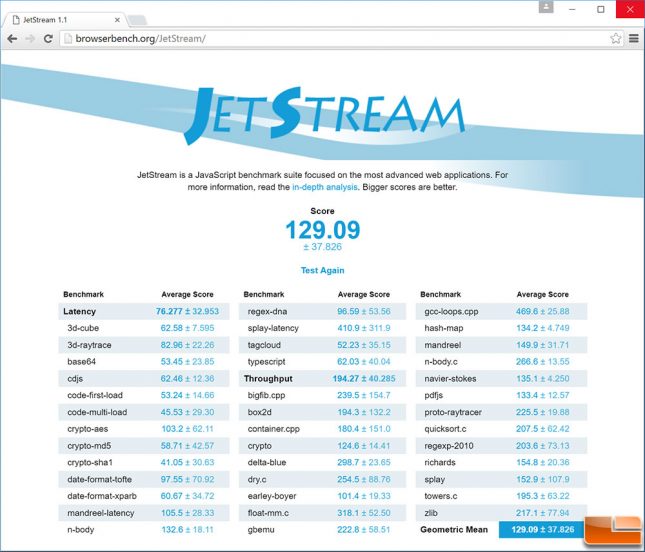645x552 pixels.
Task: Open the splay-latency score 410.9 ± 311.9
Action: [x=364, y=328]
